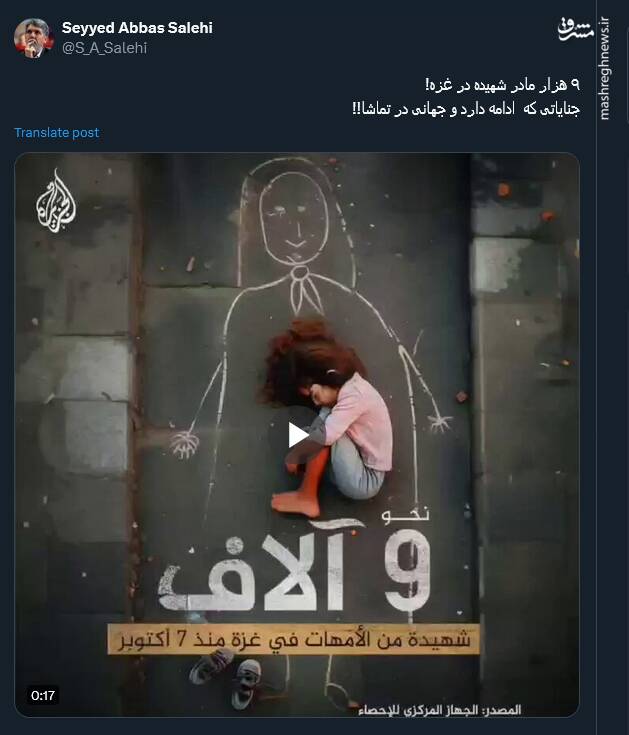This screenshot has width=629, height=735.
Task: Play the video with the center play button
Action: 297,435
